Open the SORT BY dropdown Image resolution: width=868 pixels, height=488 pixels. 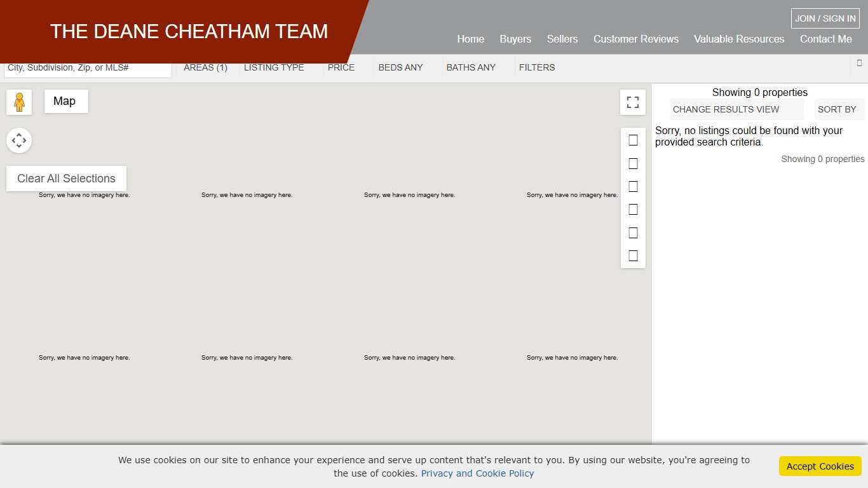click(837, 109)
